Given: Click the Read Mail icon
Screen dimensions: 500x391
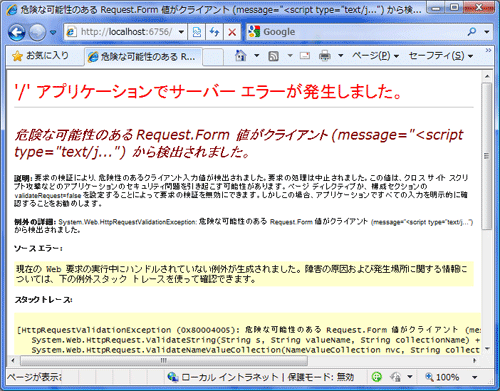Looking at the screenshot, I should [305, 56].
